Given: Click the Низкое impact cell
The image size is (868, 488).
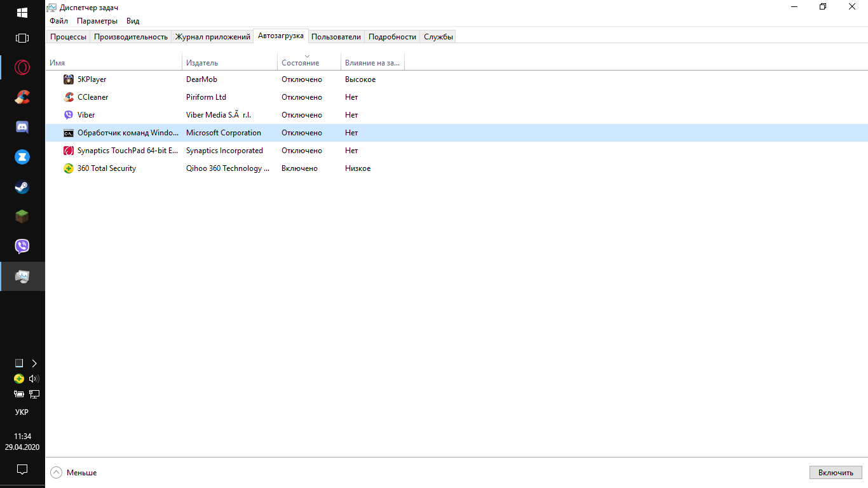Looking at the screenshot, I should (x=358, y=168).
